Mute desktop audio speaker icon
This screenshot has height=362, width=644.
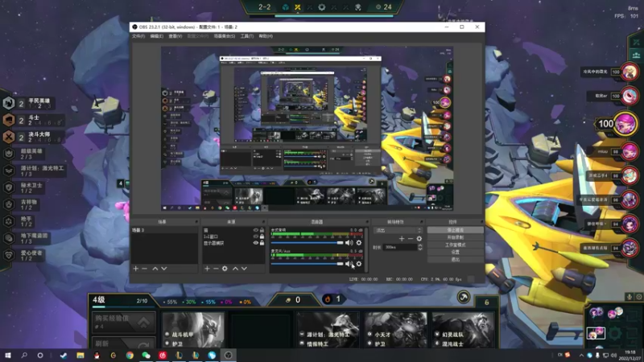coord(349,243)
